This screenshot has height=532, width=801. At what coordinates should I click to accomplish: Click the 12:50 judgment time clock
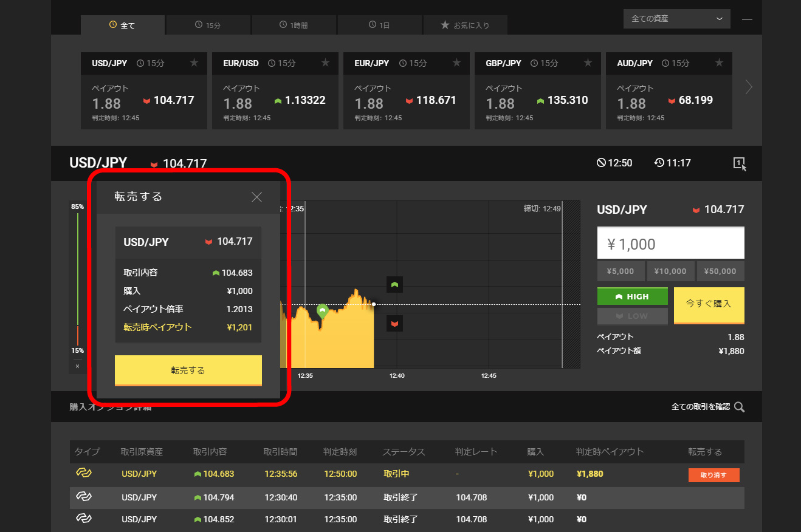pyautogui.click(x=614, y=163)
